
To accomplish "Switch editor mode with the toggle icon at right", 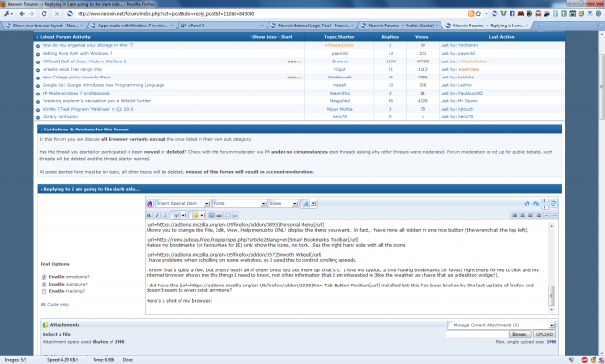I will click(x=554, y=204).
